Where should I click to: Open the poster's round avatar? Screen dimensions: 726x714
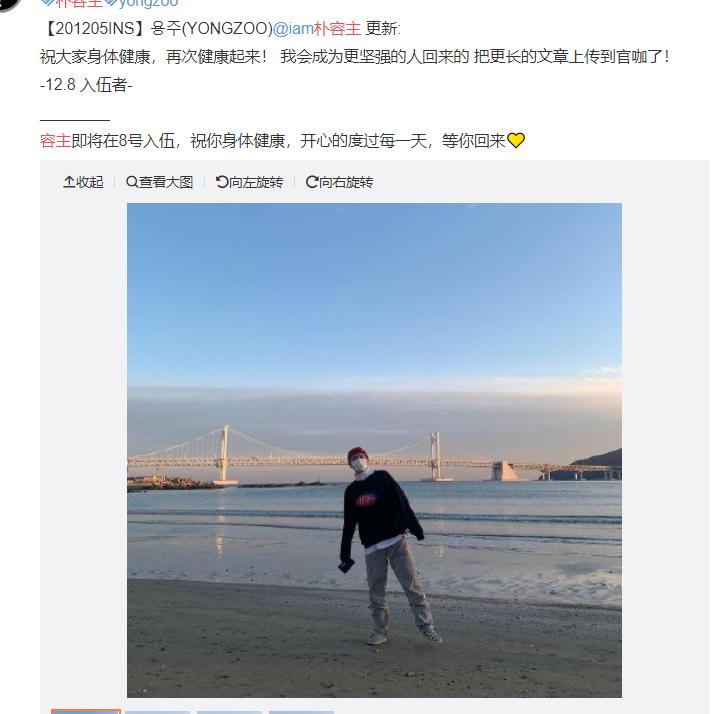click(8, 5)
